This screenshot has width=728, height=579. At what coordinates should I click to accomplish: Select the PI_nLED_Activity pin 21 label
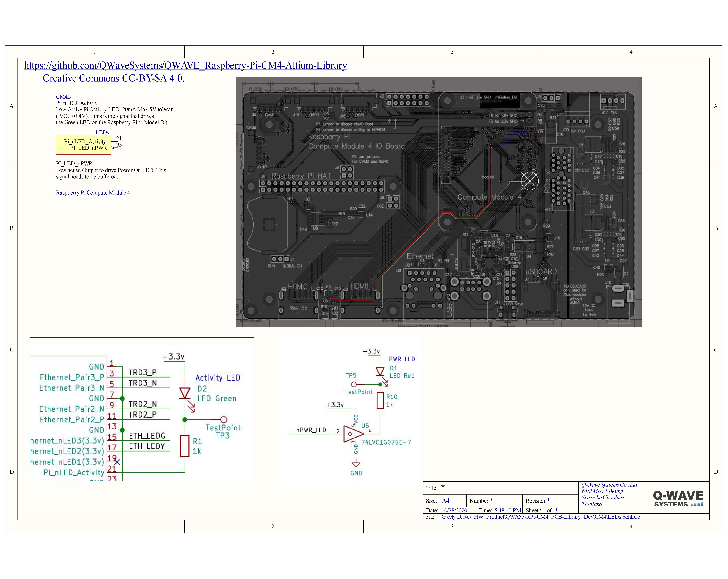[x=74, y=472]
